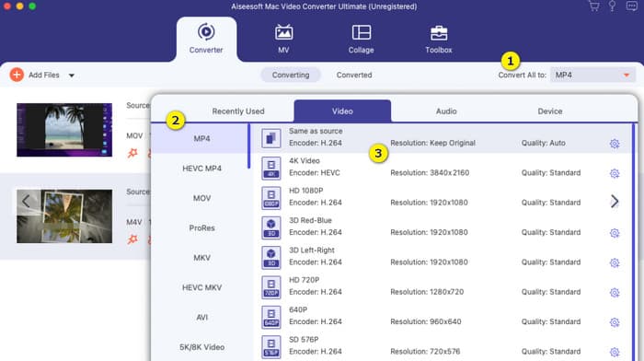This screenshot has height=361, width=644.
Task: Open settings gear for 640P preset
Action: click(x=615, y=322)
